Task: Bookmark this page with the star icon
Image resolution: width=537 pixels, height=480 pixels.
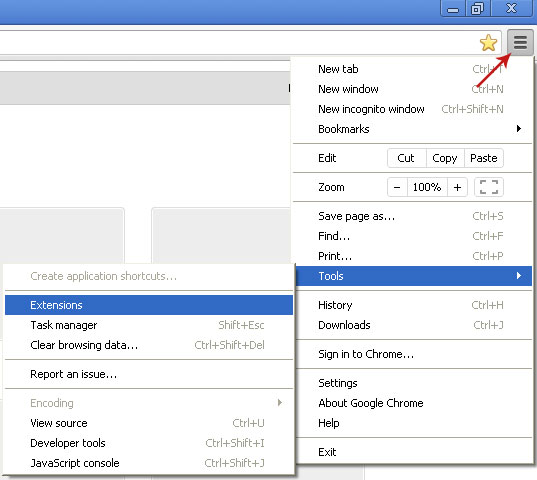Action: point(488,43)
